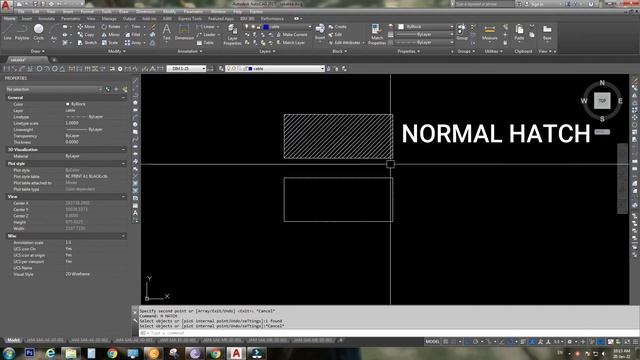Toggle Customization menu in status bar

point(635,341)
